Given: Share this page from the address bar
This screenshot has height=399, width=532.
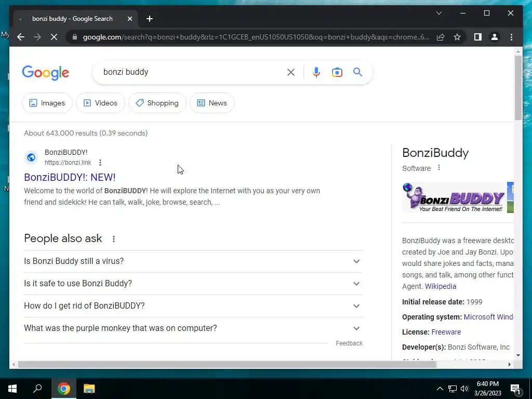Looking at the screenshot, I should point(441,37).
